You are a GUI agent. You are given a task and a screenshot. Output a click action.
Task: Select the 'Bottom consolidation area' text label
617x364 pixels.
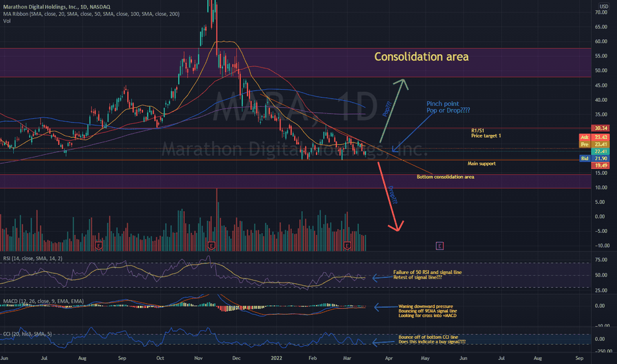tap(446, 177)
